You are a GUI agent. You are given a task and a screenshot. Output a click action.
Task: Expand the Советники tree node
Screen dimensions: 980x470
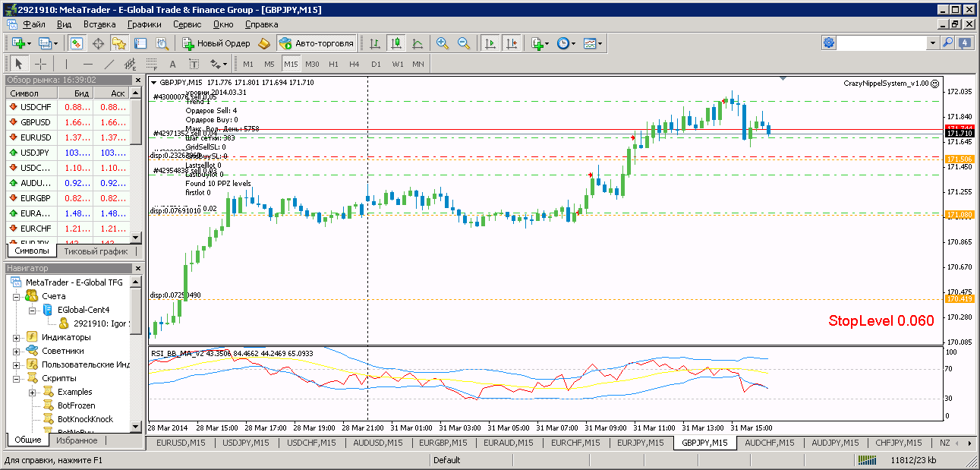[x=17, y=351]
